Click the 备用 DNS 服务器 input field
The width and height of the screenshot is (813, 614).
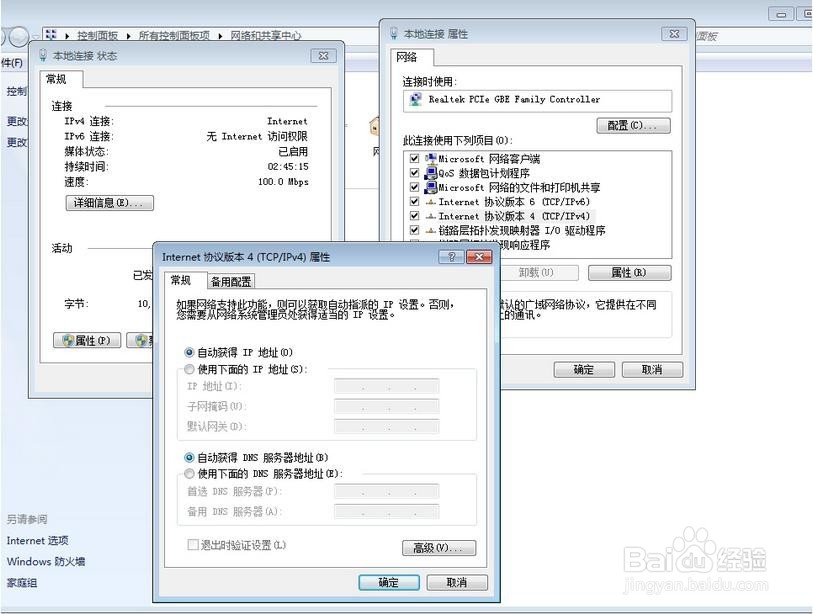387,512
